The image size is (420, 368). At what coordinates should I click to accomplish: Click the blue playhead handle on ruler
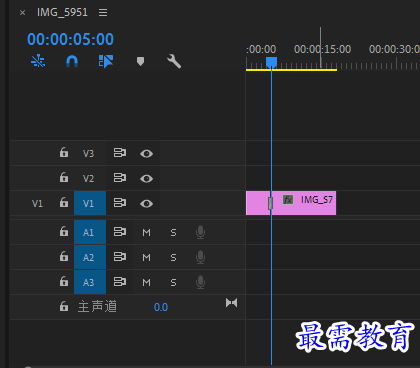click(x=271, y=62)
